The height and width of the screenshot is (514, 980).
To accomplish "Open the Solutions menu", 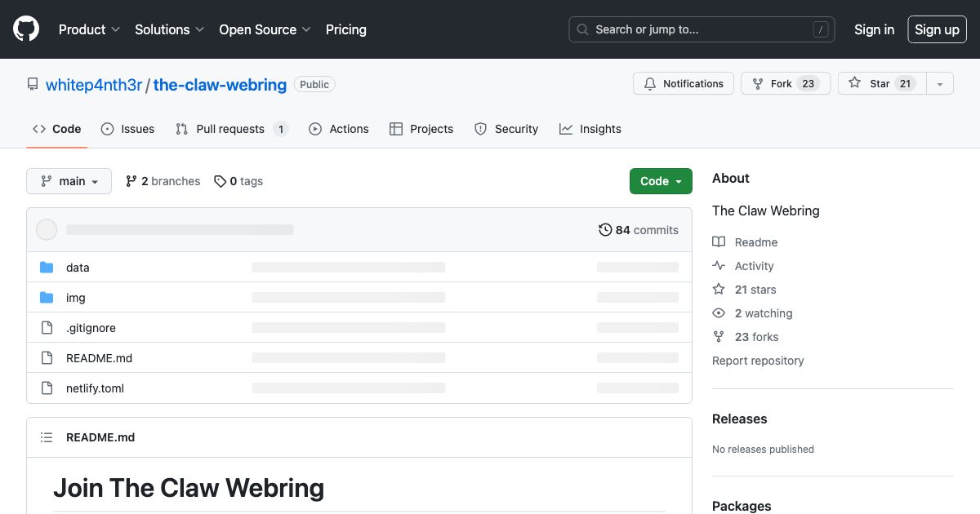I will 168,29.
